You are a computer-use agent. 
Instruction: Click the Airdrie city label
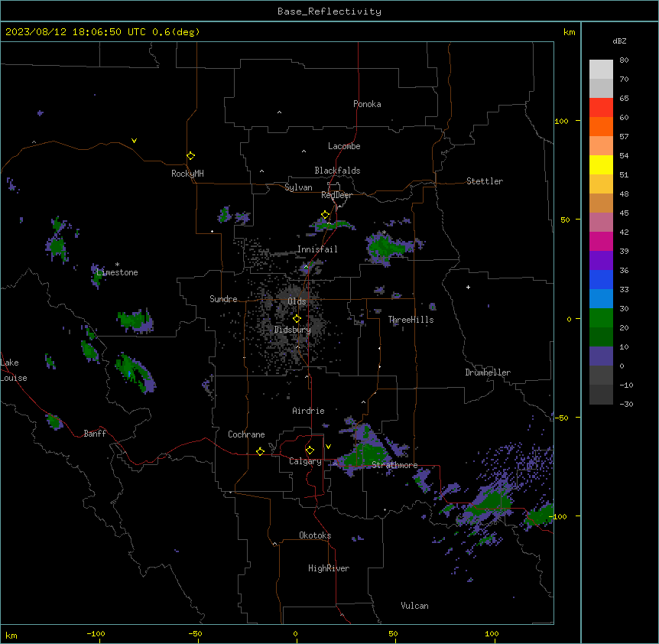click(x=308, y=411)
